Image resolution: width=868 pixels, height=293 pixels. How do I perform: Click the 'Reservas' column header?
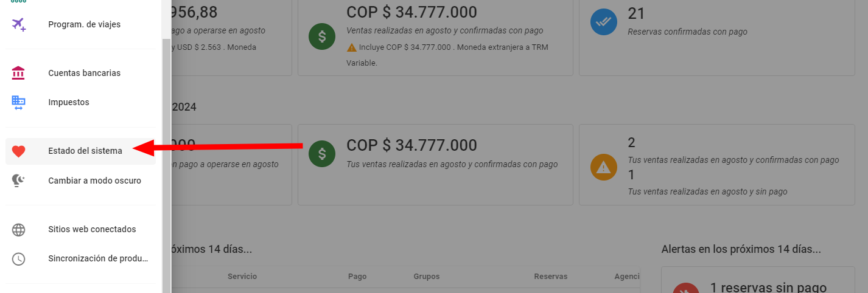click(550, 277)
